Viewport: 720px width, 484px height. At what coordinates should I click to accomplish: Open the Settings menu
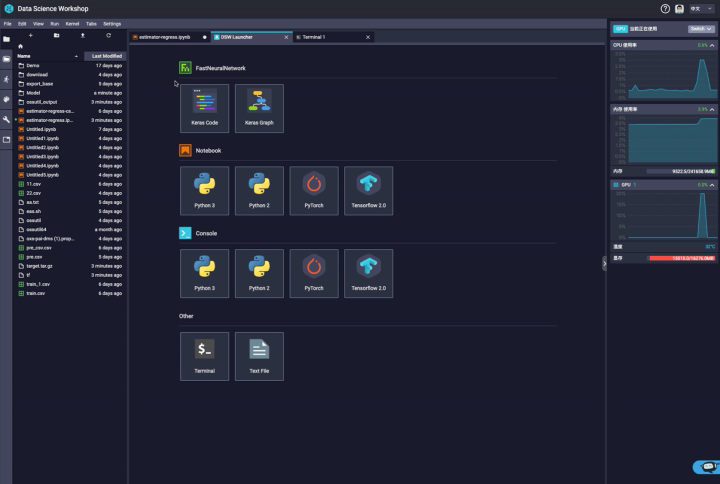(x=112, y=24)
